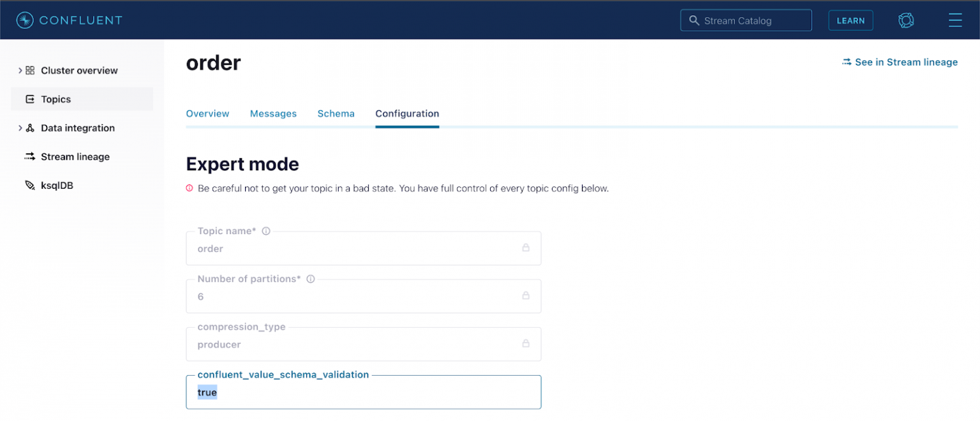Open the hamburger menu icon
This screenshot has width=980, height=421.
(x=954, y=20)
